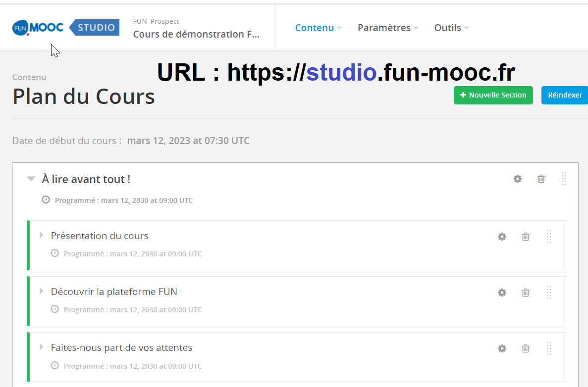The image size is (588, 387).
Task: Click drag handle of 'Faites-nous part de vos attentes'
Action: (549, 348)
